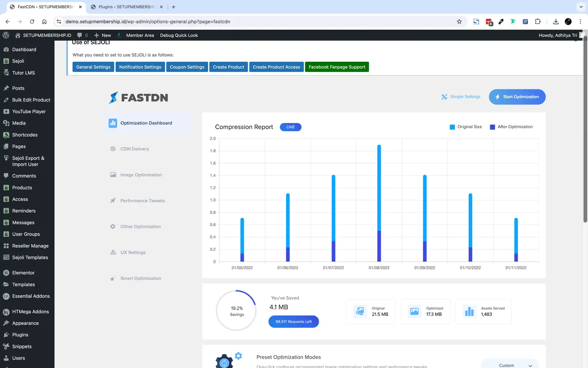
Task: Click Create Product Access button
Action: click(276, 67)
